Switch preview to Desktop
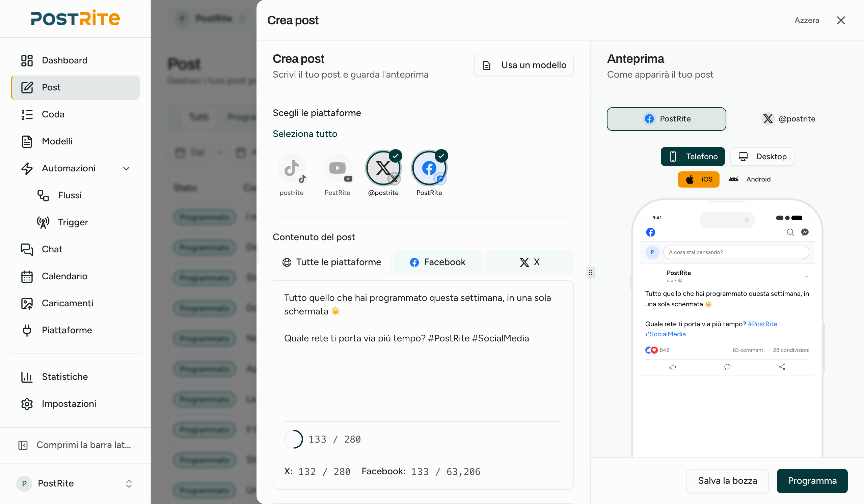Viewport: 864px width, 504px height. [x=762, y=157]
